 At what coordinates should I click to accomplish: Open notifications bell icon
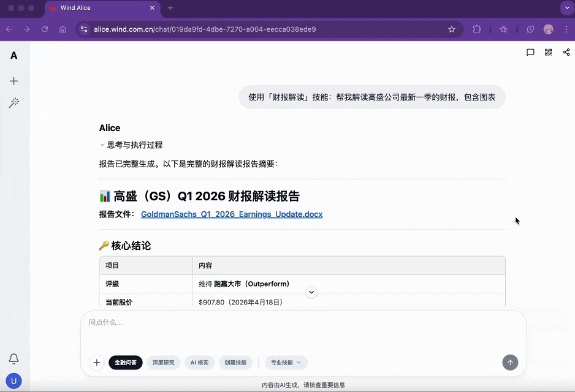pos(14,359)
